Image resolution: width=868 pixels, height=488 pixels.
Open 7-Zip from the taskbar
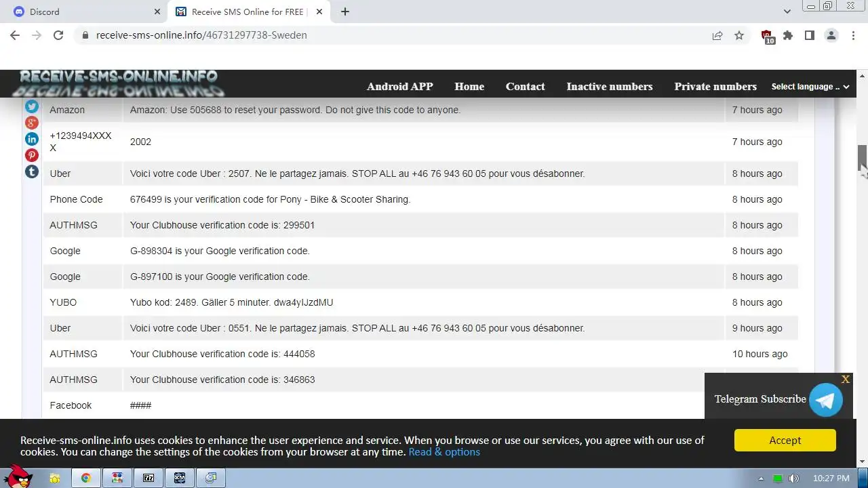(149, 478)
